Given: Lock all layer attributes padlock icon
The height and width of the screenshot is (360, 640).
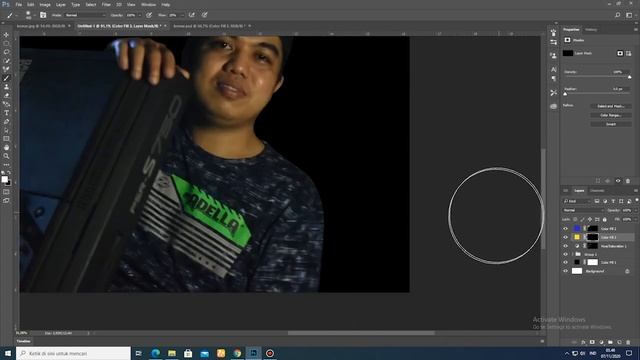Looking at the screenshot, I should coord(605,220).
